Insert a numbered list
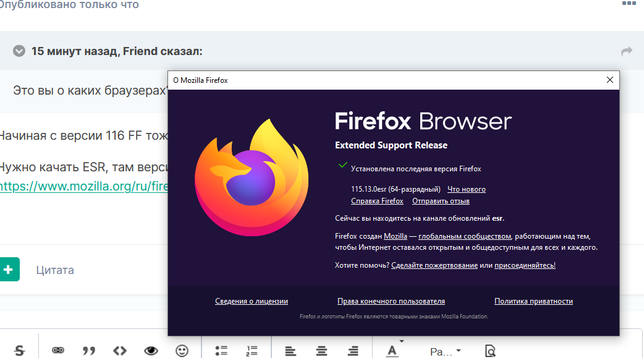 pyautogui.click(x=252, y=351)
